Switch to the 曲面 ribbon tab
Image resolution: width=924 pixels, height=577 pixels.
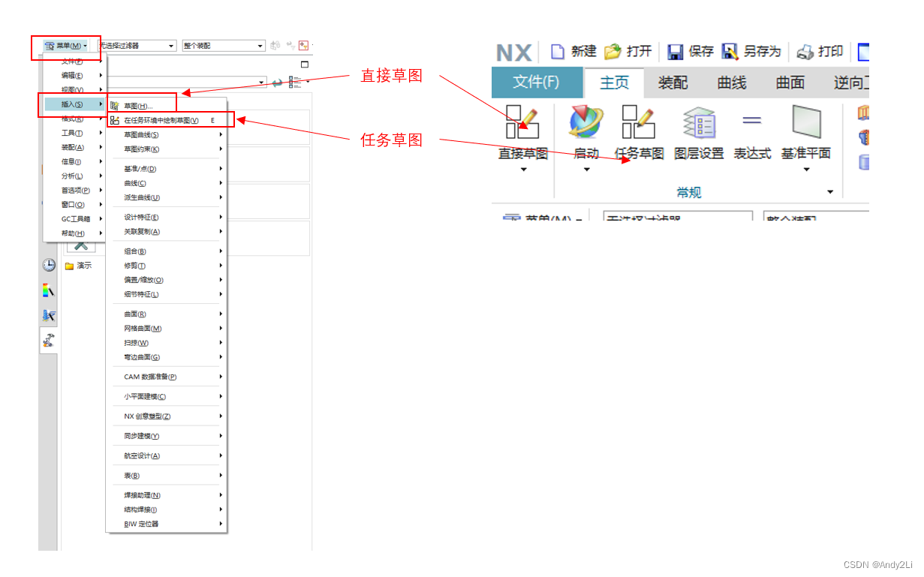tap(790, 83)
